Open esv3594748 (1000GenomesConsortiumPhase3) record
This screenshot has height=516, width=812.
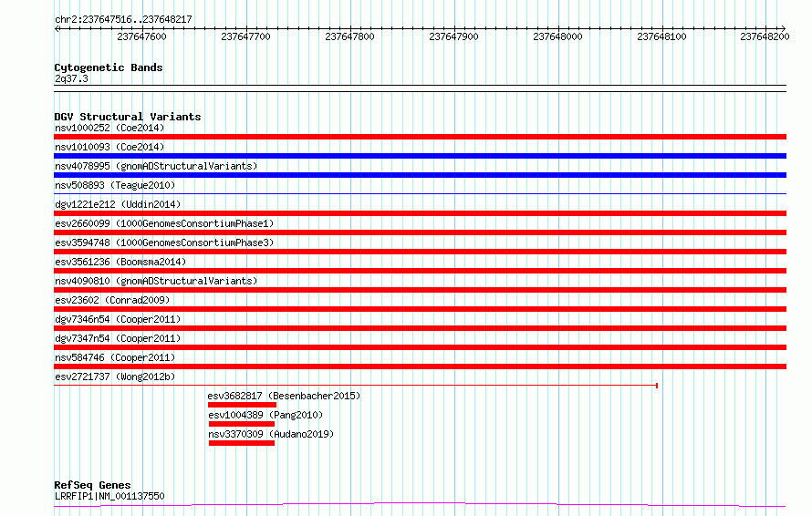coord(164,243)
